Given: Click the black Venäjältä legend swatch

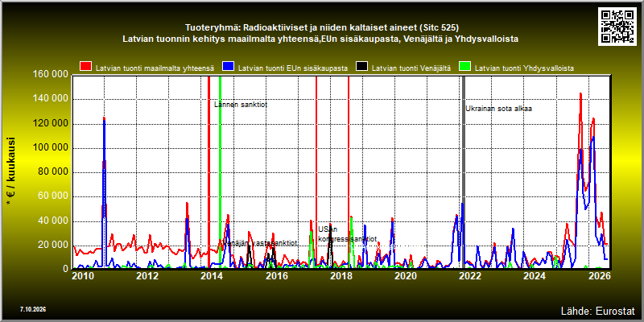Looking at the screenshot, I should point(361,68).
